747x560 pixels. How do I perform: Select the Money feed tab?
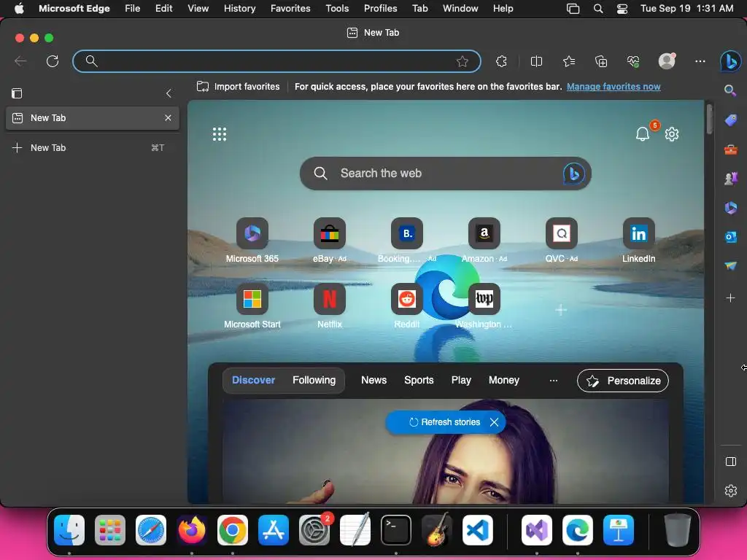pos(504,380)
